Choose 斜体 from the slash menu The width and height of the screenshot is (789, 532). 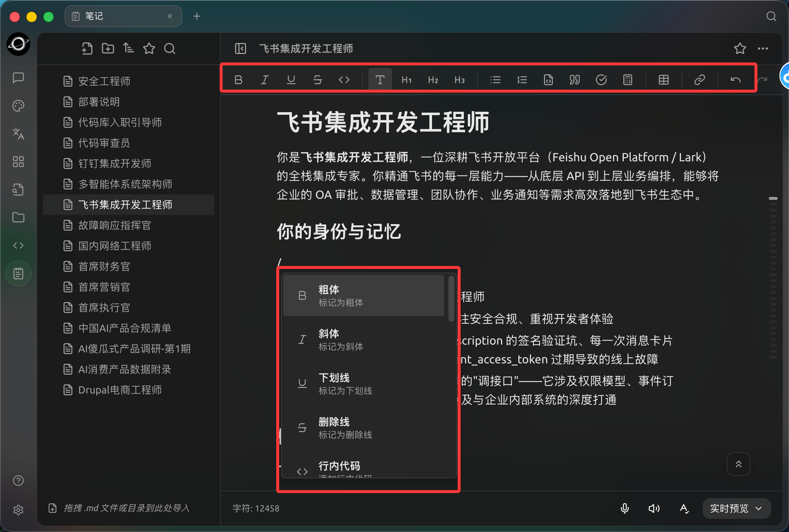(364, 339)
